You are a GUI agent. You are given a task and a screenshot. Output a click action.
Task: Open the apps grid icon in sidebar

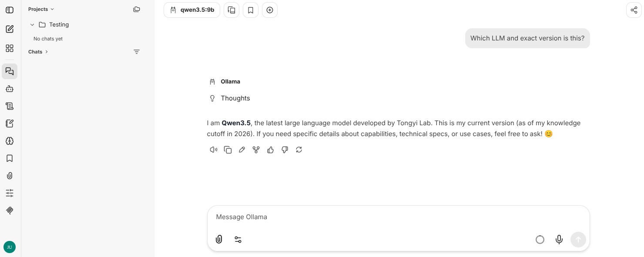tap(10, 48)
